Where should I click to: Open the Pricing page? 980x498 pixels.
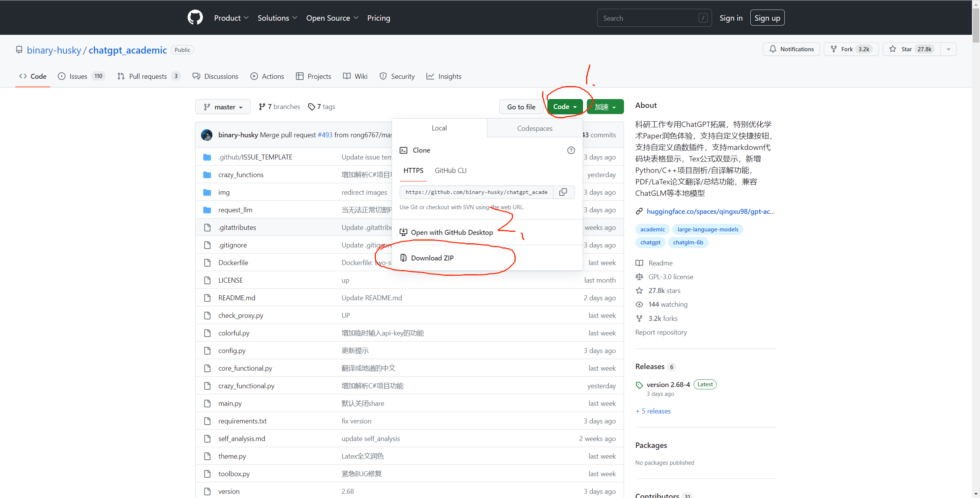379,18
